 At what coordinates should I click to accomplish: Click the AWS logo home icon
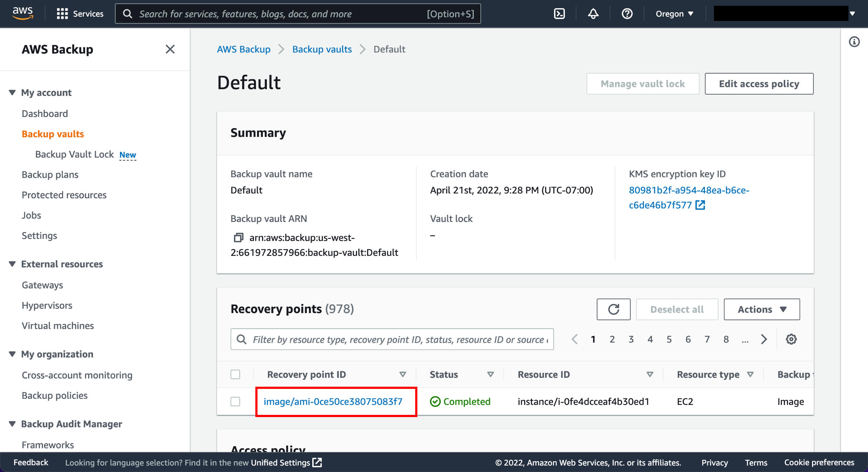(x=23, y=13)
